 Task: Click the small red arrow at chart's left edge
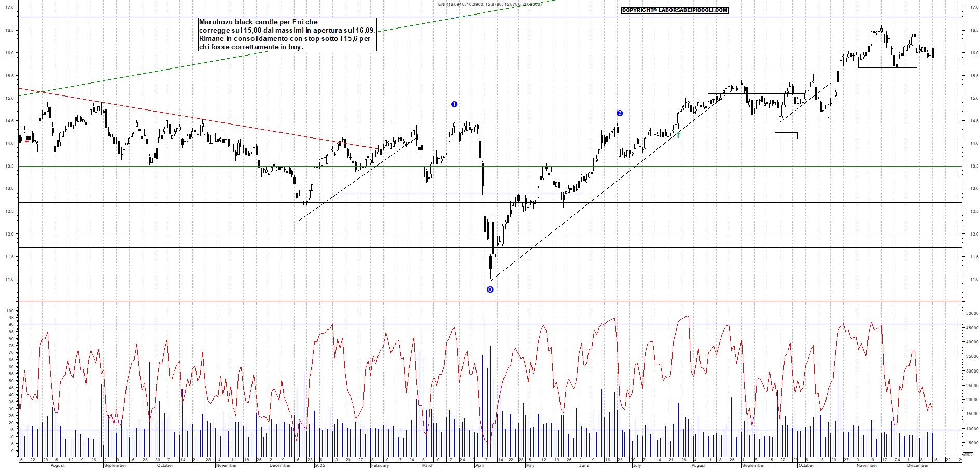pos(27,141)
